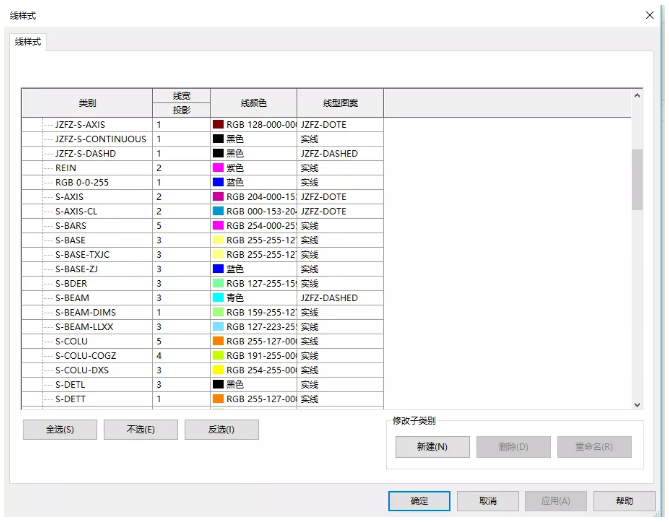This screenshot has height=522, width=669.
Task: Click the S-DETT orange color swatch
Action: (218, 399)
